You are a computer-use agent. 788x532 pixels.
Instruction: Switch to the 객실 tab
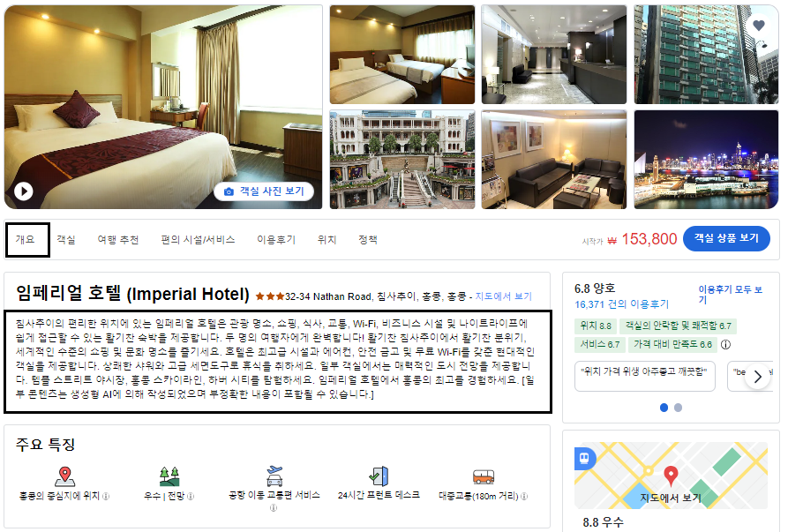[x=66, y=240]
